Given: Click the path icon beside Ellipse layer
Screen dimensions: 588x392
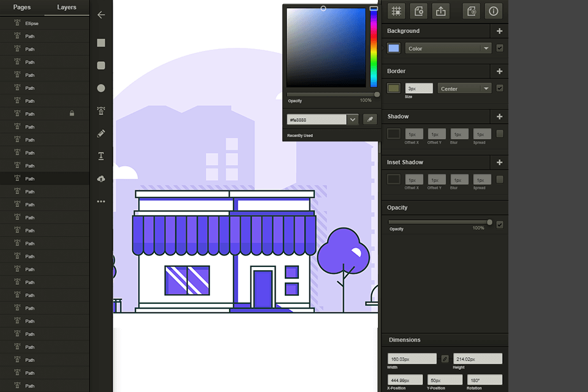Looking at the screenshot, I should pos(17,23).
